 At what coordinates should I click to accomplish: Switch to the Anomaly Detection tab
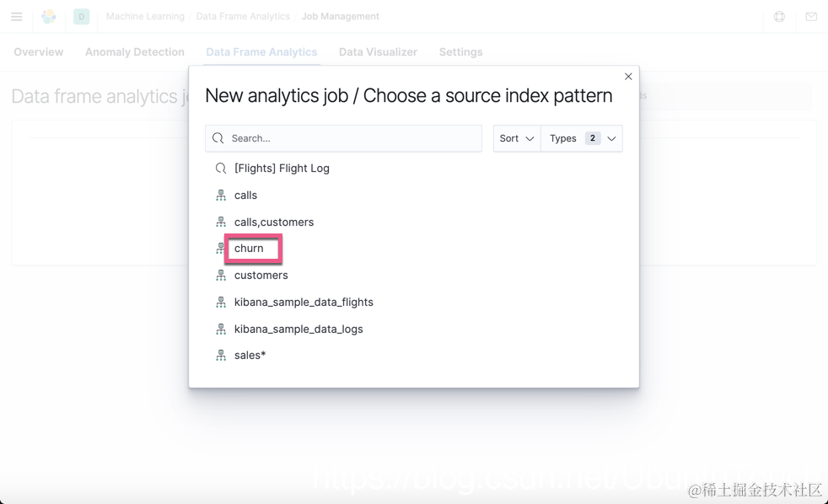135,52
